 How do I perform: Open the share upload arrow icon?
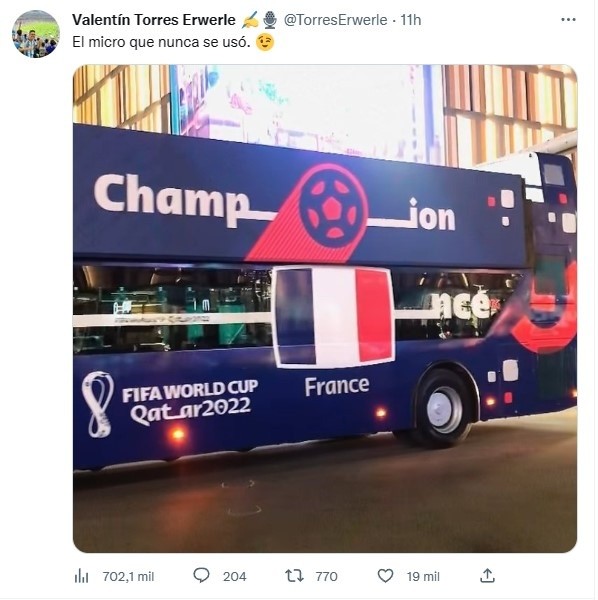pyautogui.click(x=487, y=576)
